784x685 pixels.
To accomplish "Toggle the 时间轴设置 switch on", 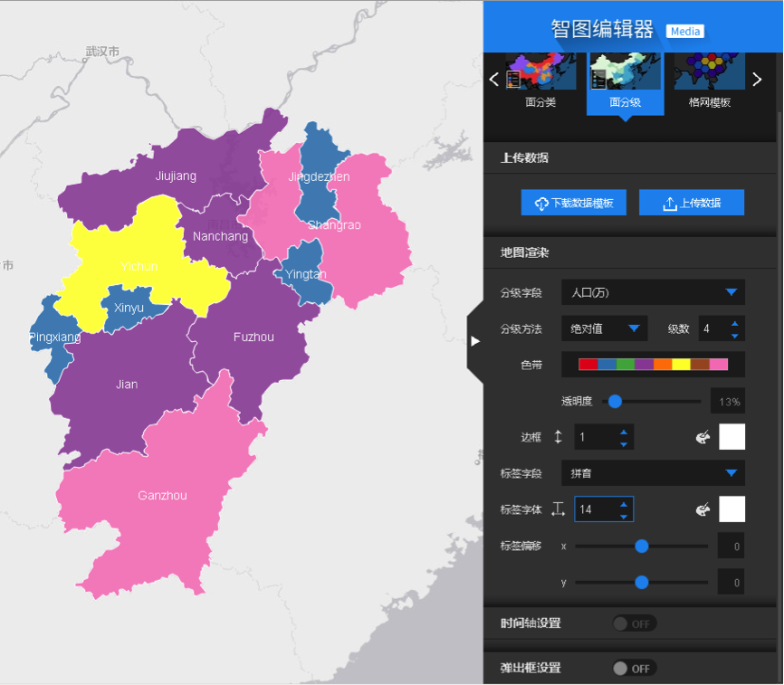I will point(635,623).
